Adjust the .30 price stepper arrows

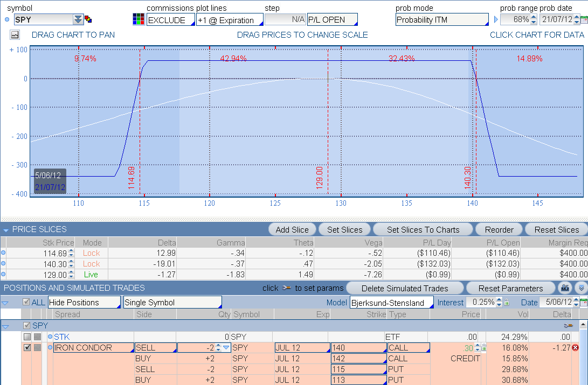[478, 347]
